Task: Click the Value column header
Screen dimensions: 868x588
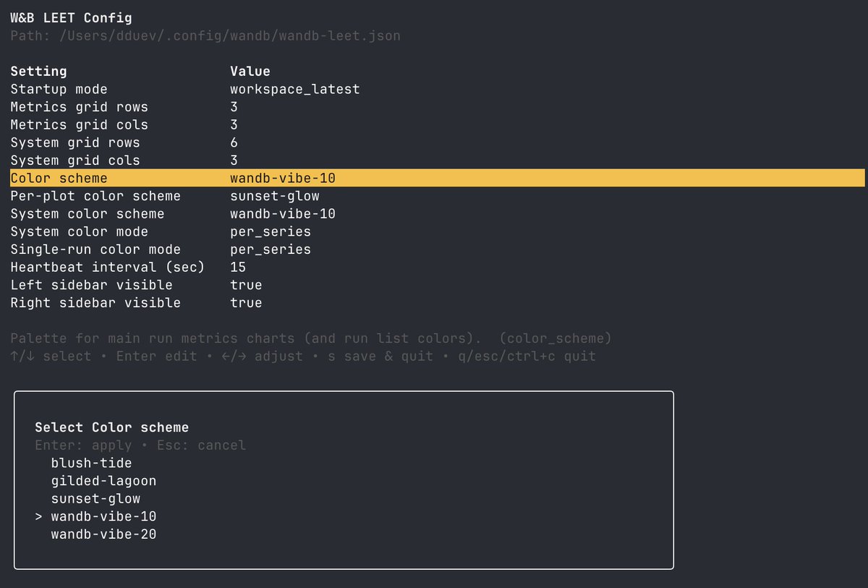Action: pos(250,71)
